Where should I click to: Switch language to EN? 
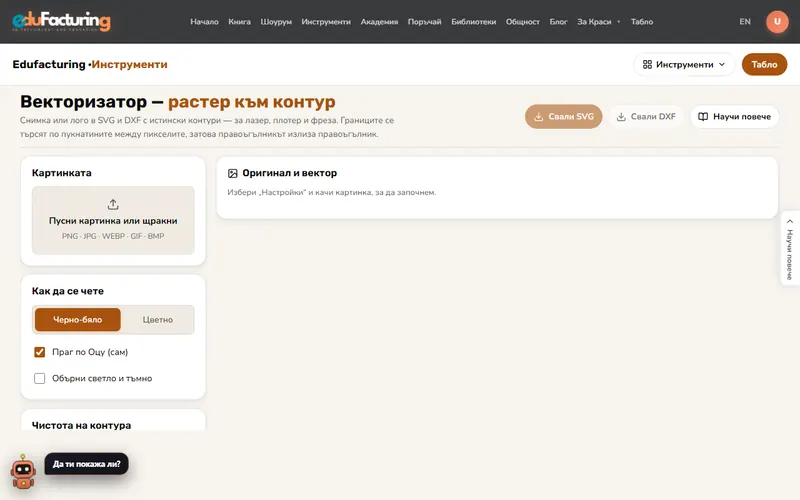745,21
